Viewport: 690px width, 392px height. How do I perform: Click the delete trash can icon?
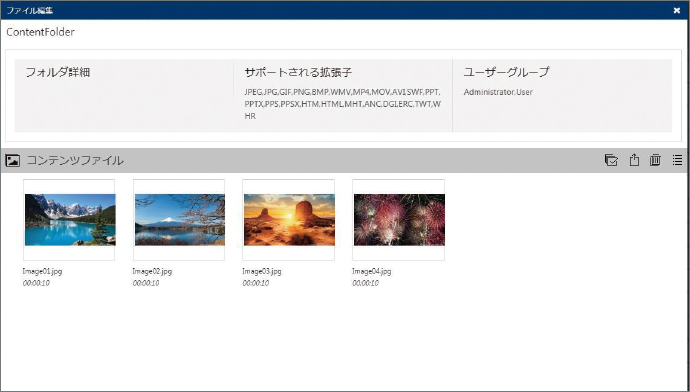655,160
